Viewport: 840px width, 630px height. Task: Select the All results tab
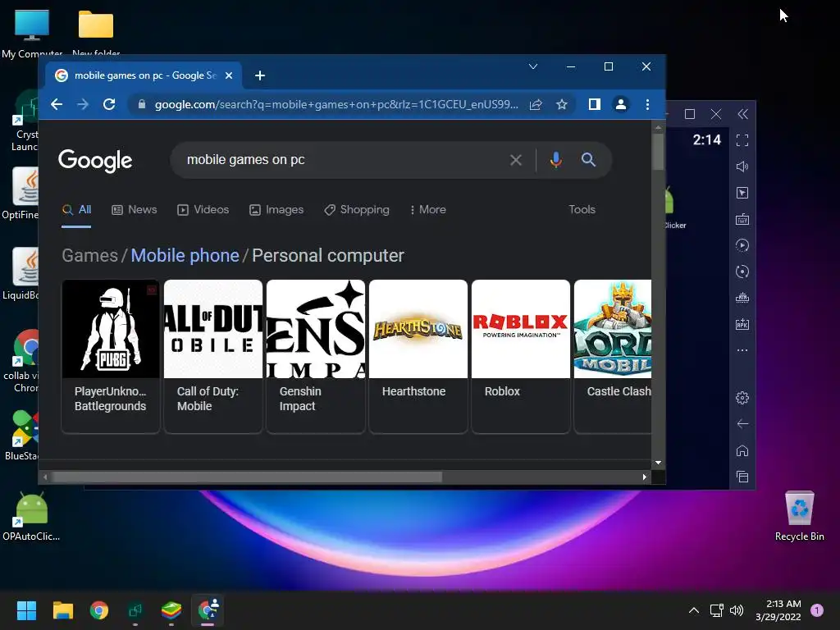click(x=76, y=209)
